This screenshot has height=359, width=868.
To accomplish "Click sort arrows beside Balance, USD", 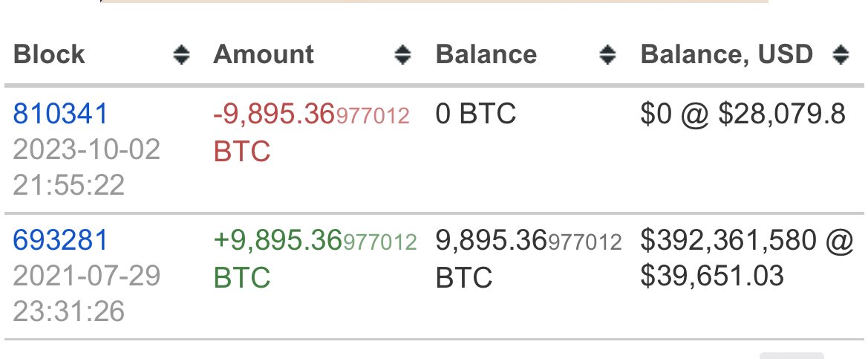I will coord(841,55).
